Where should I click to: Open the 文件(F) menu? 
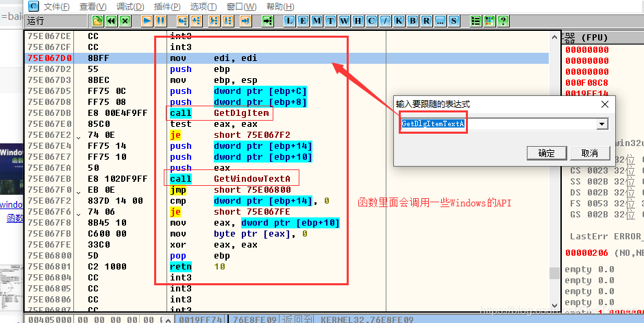pyautogui.click(x=56, y=7)
